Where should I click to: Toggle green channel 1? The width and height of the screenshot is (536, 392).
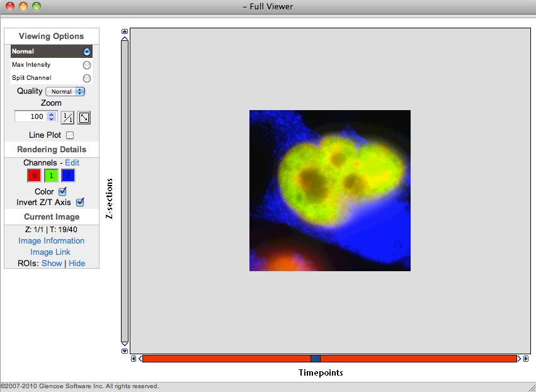51,176
